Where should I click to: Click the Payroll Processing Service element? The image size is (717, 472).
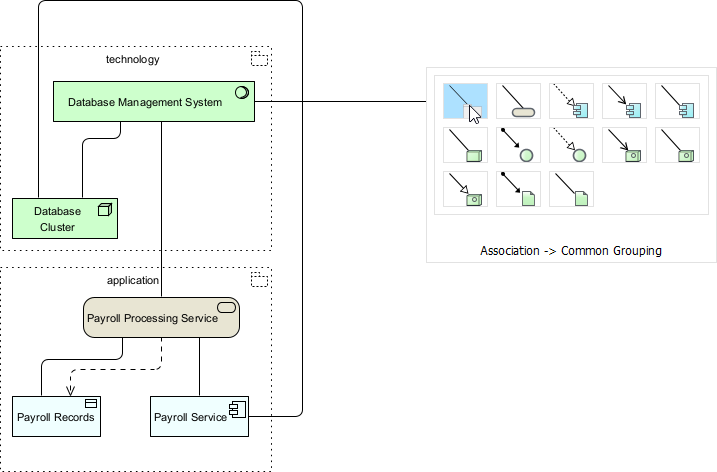tap(160, 317)
